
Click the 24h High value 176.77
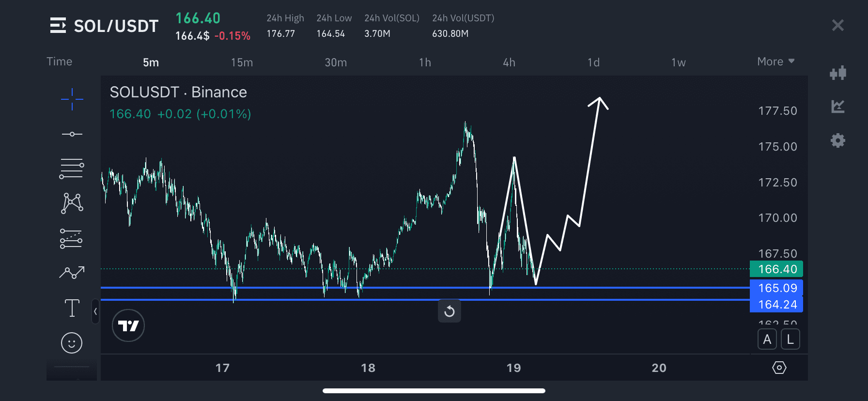280,33
